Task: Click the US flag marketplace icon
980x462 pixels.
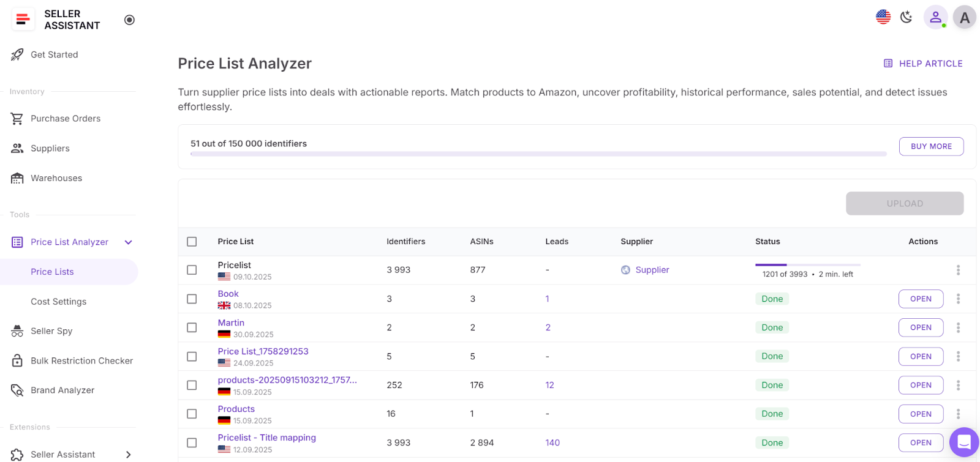Action: (883, 17)
